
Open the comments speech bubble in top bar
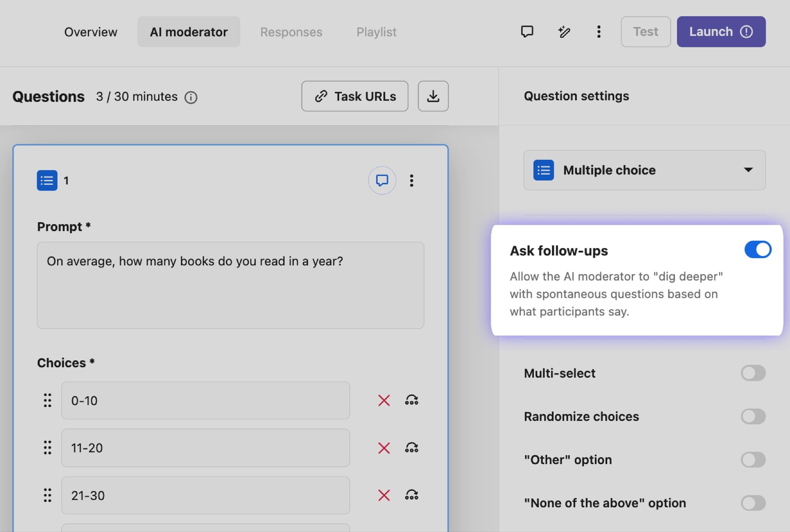[x=527, y=32]
